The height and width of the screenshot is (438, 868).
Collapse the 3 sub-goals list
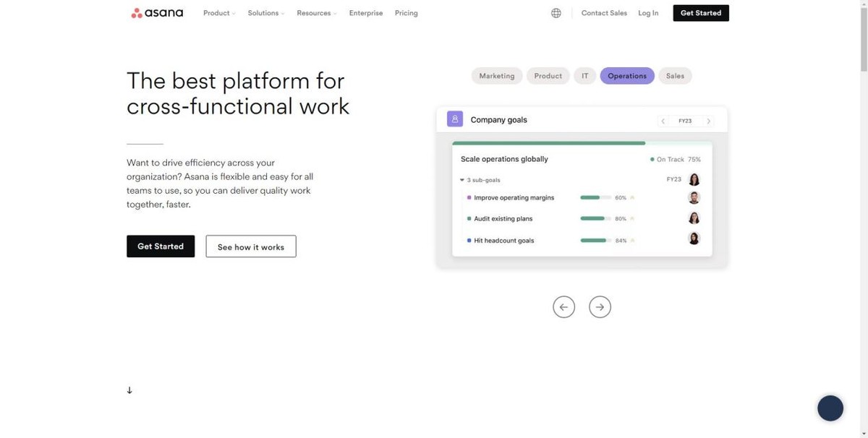click(462, 180)
